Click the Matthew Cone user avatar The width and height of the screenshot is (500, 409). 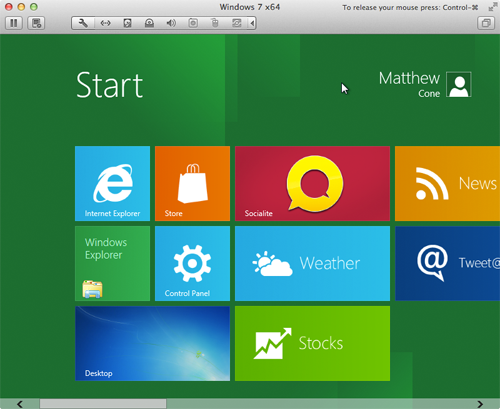point(459,84)
